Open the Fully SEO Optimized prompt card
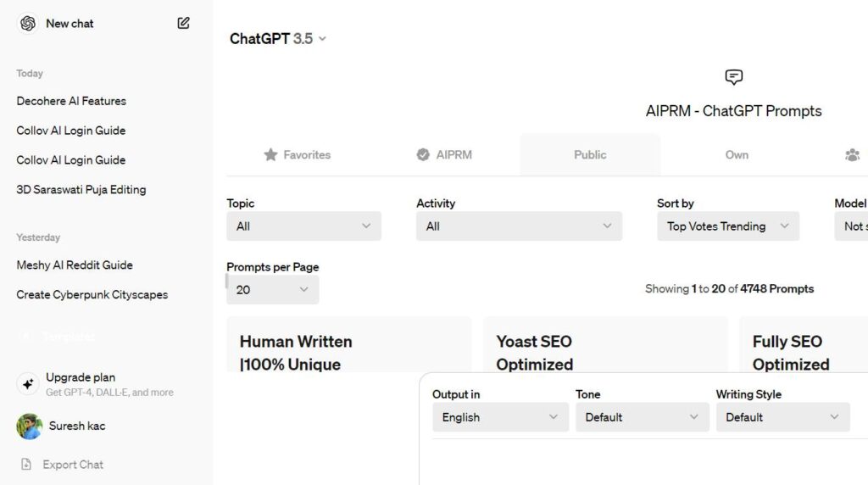This screenshot has height=485, width=868. (804, 344)
